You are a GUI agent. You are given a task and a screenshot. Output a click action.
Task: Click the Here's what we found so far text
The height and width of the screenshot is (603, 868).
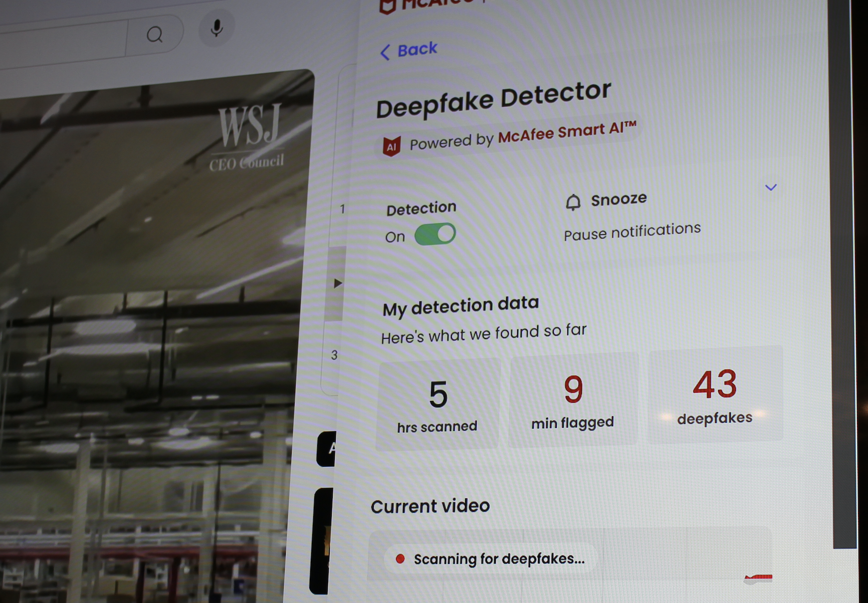click(x=484, y=334)
